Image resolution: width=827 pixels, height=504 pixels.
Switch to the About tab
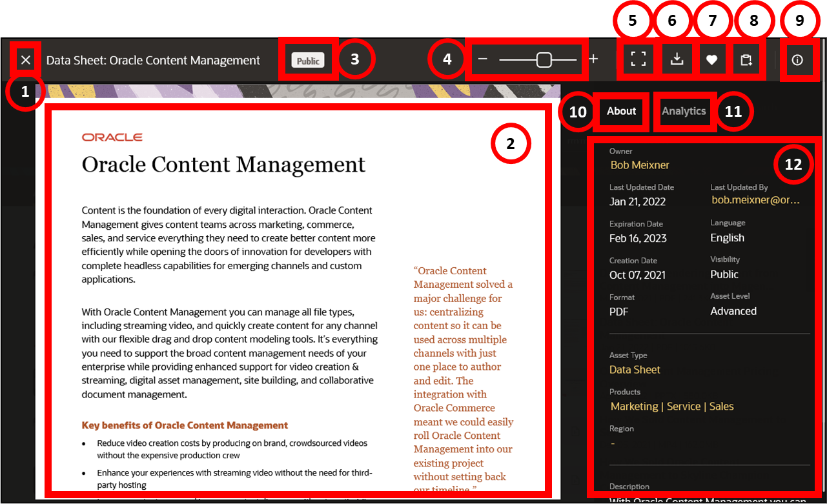pyautogui.click(x=620, y=110)
